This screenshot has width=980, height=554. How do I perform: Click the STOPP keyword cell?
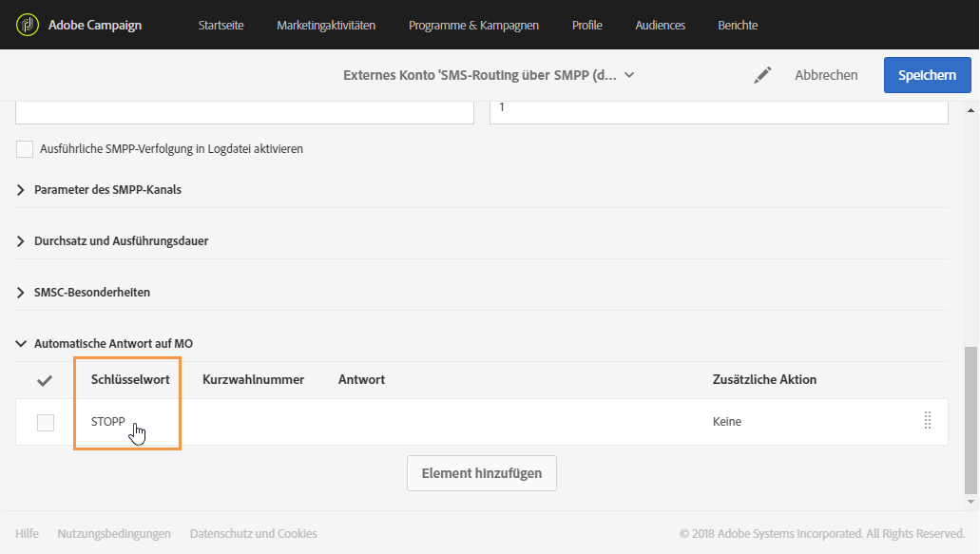(108, 422)
